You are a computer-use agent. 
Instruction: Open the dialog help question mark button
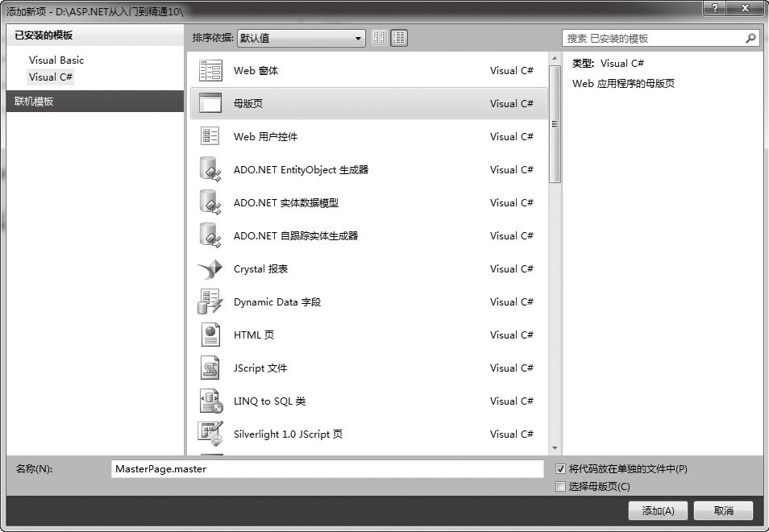click(x=714, y=8)
